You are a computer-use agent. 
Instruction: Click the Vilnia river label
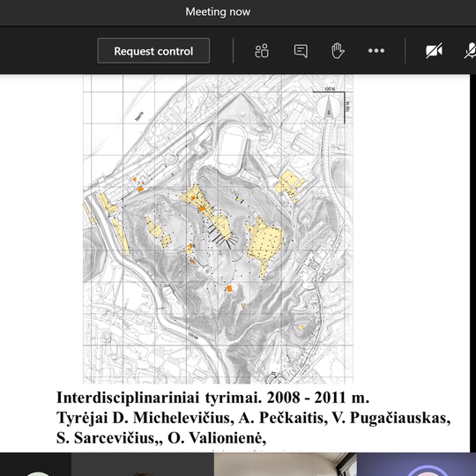193,336
